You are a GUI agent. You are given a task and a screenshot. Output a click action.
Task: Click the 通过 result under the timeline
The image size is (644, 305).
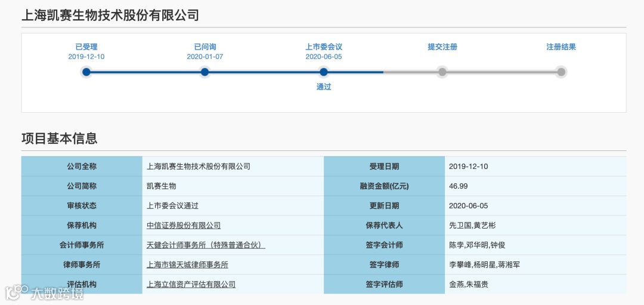pos(324,87)
